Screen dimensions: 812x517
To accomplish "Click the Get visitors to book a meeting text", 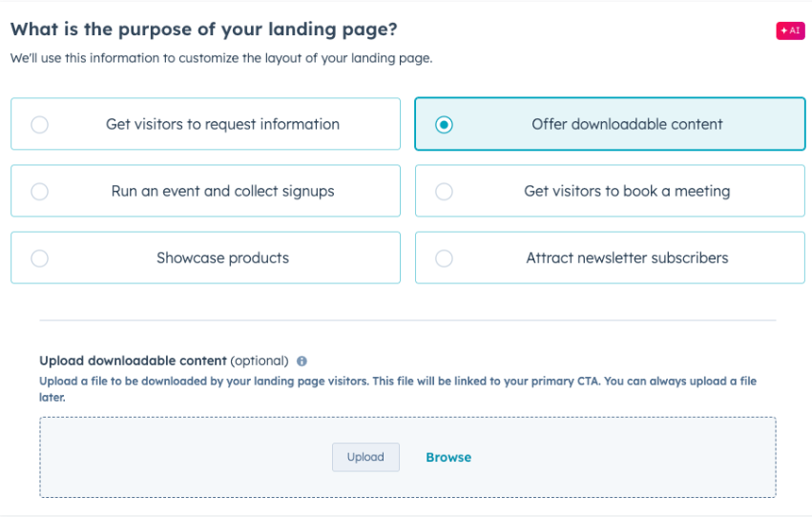I will (x=627, y=192).
